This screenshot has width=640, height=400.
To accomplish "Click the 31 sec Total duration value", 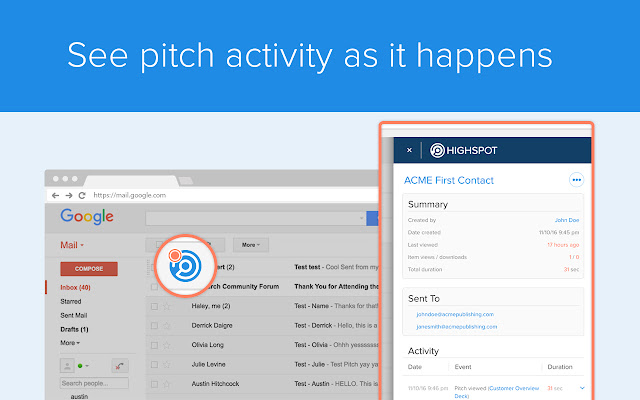I will tap(571, 269).
